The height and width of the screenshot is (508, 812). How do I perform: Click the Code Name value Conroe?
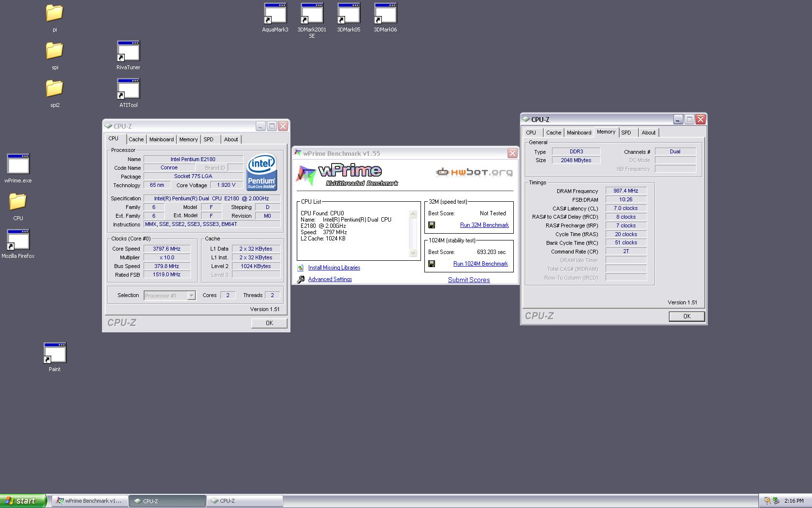[x=169, y=167]
